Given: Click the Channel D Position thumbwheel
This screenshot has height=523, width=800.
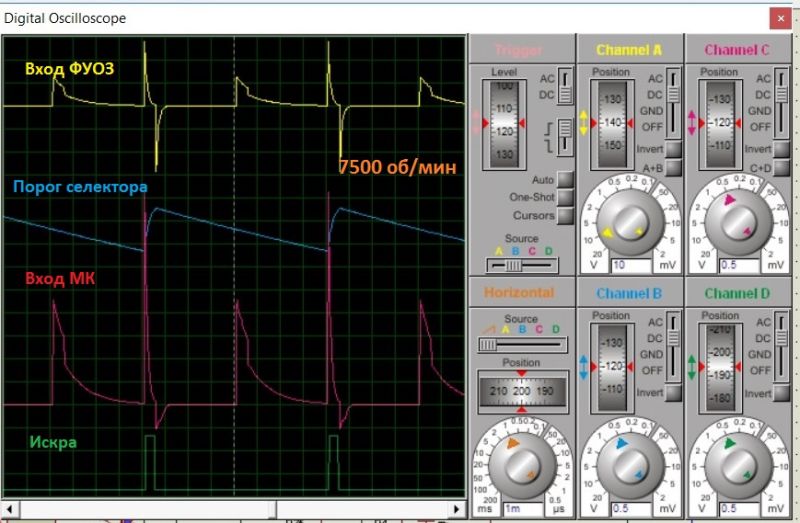Looking at the screenshot, I should pos(720,367).
